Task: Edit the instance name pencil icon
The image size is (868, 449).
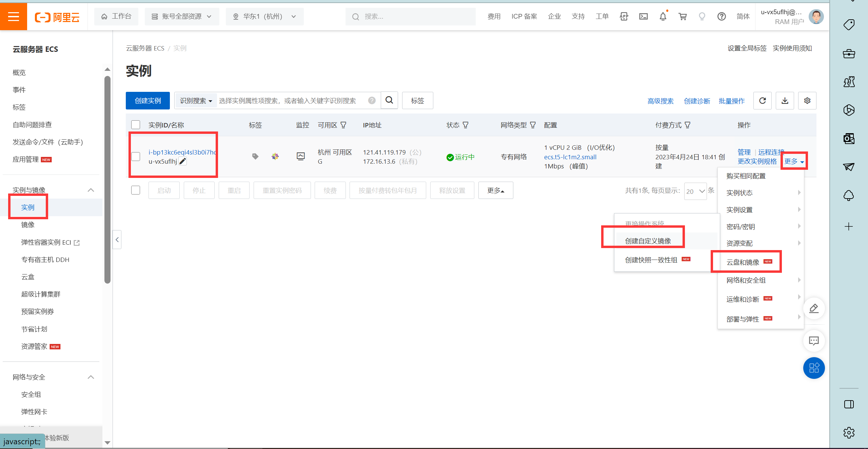Action: [x=183, y=161]
